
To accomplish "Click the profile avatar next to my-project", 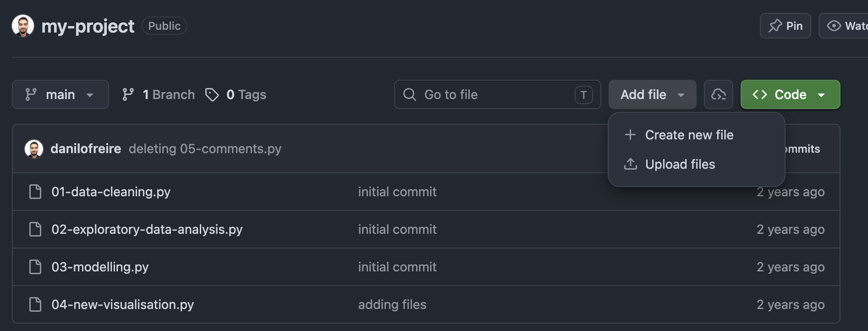I will [x=23, y=26].
